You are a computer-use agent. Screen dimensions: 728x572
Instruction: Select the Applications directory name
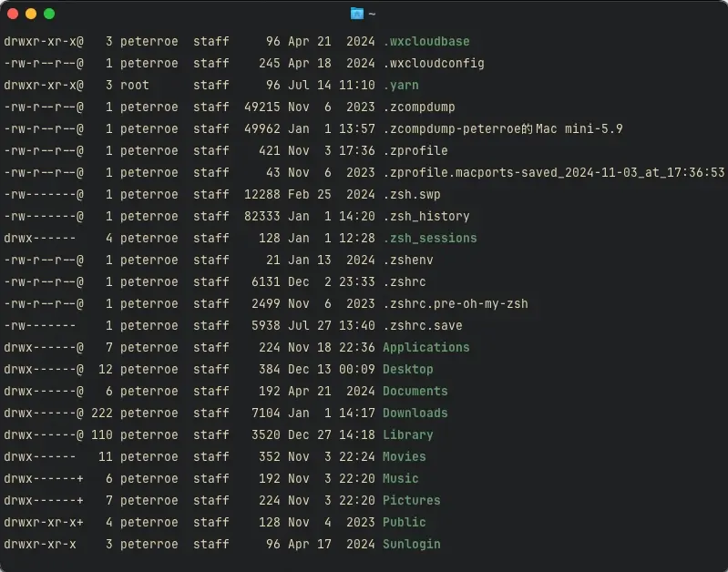coord(426,347)
